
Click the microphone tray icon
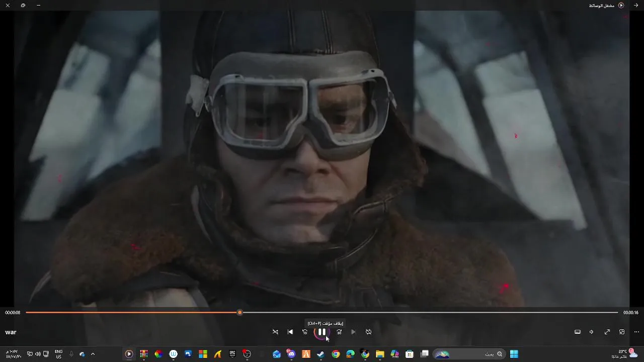[71, 354]
